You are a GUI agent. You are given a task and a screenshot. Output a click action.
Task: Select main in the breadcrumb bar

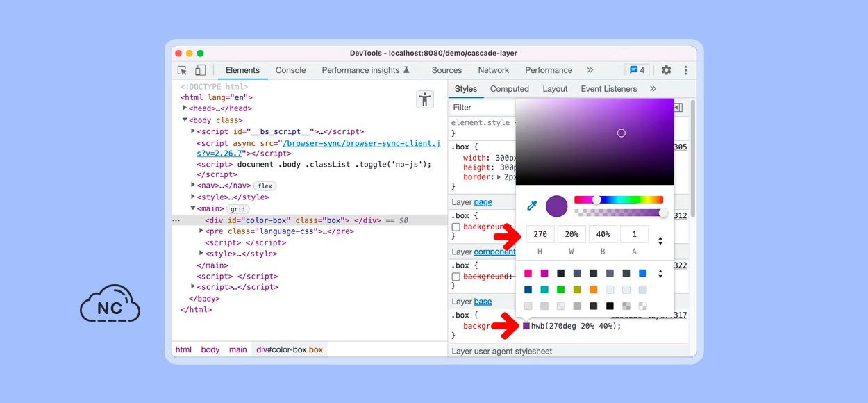[238, 349]
